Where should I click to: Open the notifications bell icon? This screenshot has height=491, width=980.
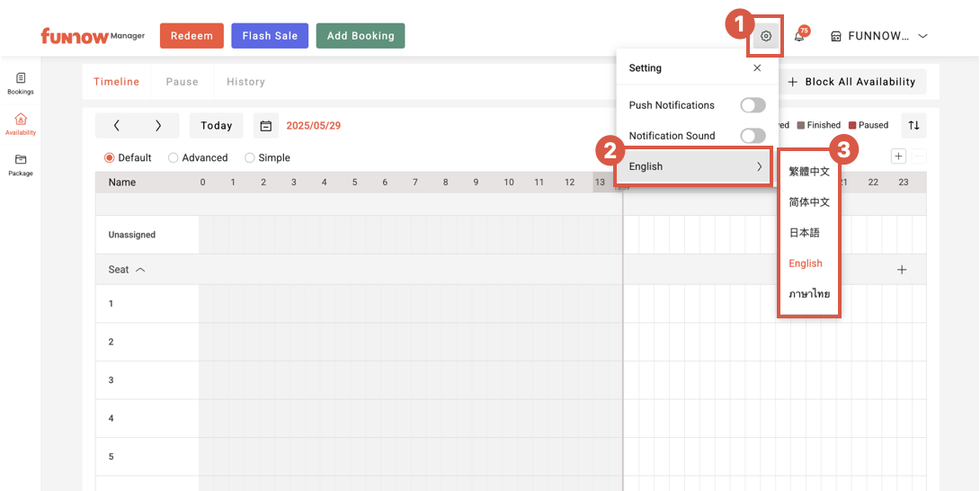coord(798,37)
